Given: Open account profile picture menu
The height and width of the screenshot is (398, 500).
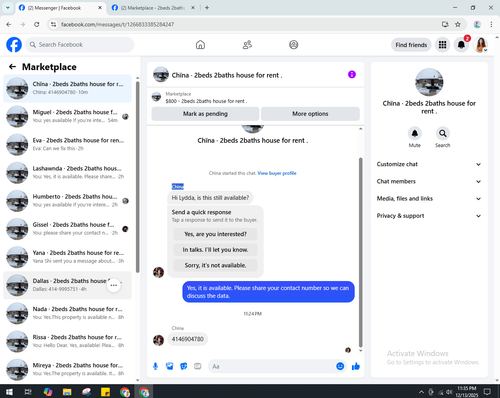Looking at the screenshot, I should coord(481,45).
